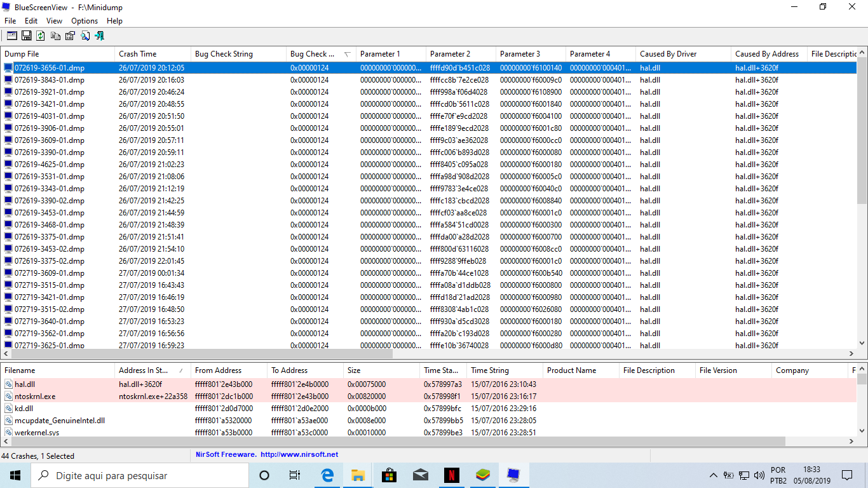
Task: Open Microsoft Store from taskbar
Action: (389, 475)
